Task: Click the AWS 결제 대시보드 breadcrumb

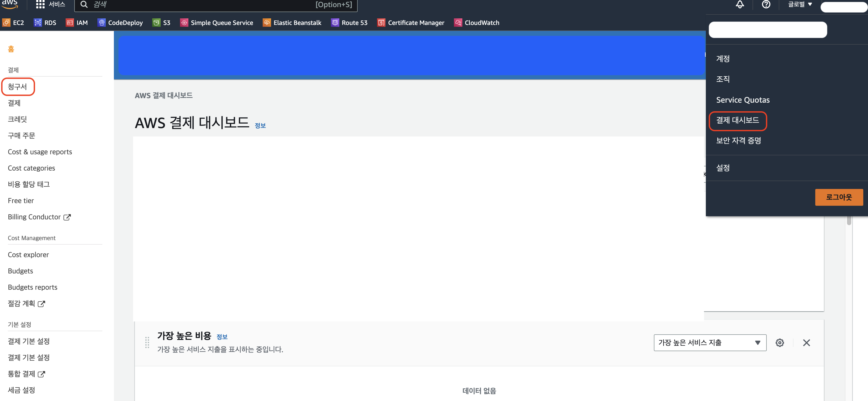Action: click(163, 95)
